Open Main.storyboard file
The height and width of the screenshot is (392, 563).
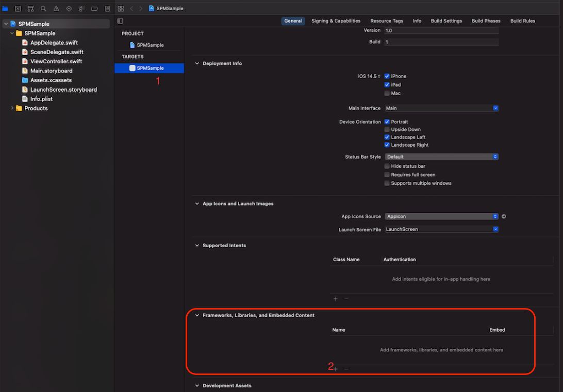[52, 71]
